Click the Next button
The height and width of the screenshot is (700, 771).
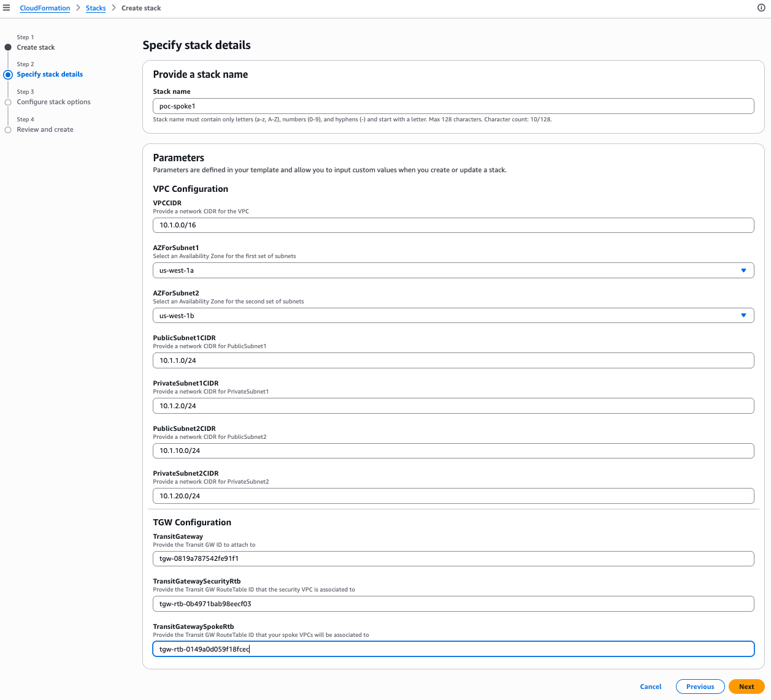tap(746, 687)
